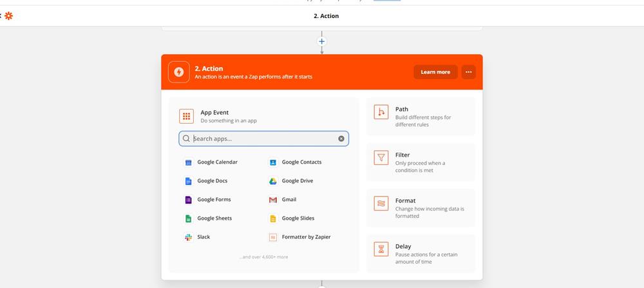The height and width of the screenshot is (288, 644).
Task: Click the Path branching icon
Action: click(x=381, y=112)
